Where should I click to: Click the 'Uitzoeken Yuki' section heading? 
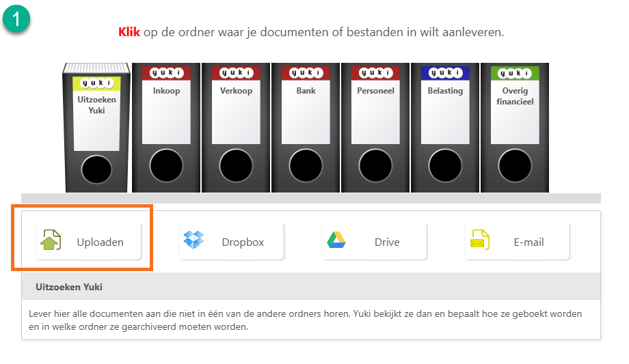pos(69,287)
